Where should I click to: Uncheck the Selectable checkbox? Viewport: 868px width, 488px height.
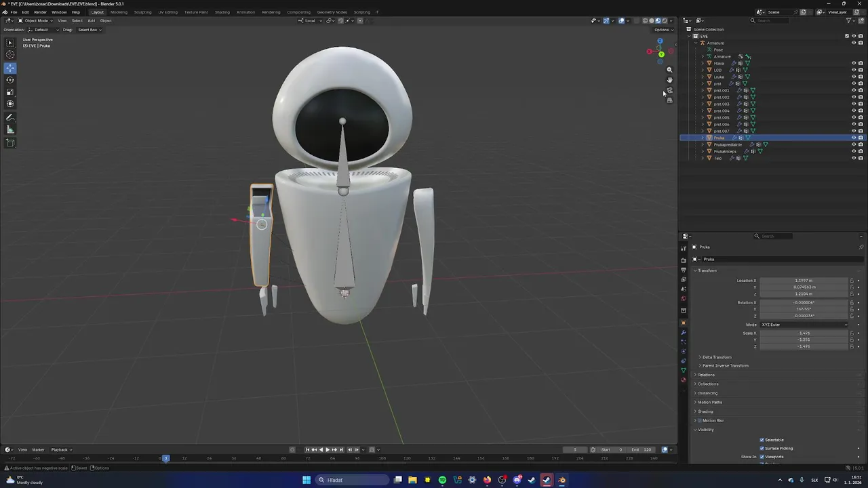[x=762, y=440]
